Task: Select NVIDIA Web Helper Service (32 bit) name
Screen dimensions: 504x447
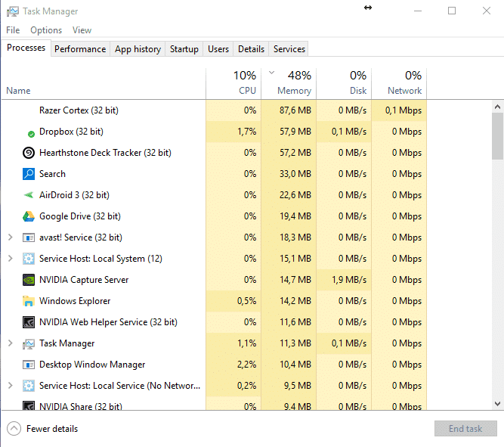Action: tap(108, 322)
